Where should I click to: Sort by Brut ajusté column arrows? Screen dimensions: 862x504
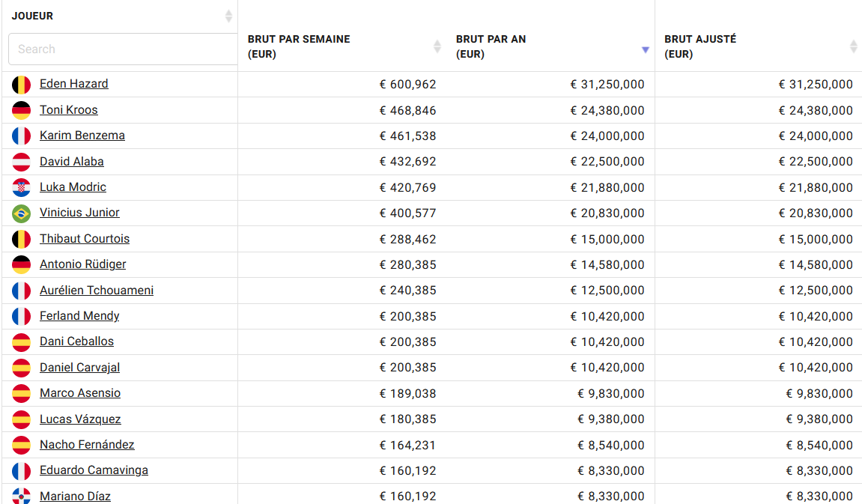pos(854,46)
